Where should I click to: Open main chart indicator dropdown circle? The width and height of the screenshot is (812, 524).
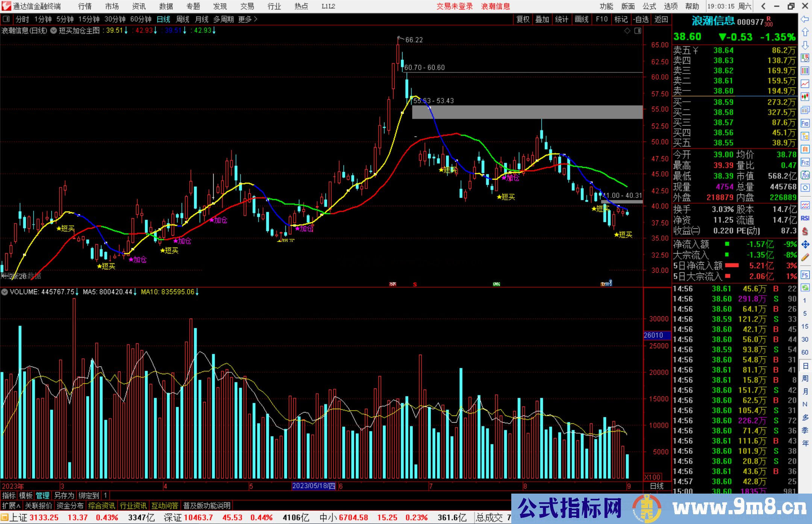click(53, 31)
